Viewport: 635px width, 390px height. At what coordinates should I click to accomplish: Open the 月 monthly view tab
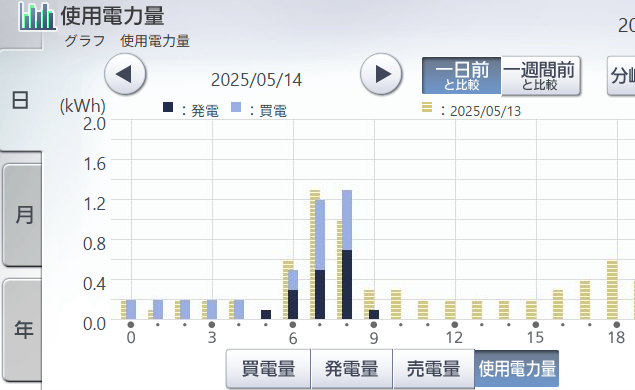coord(23,215)
